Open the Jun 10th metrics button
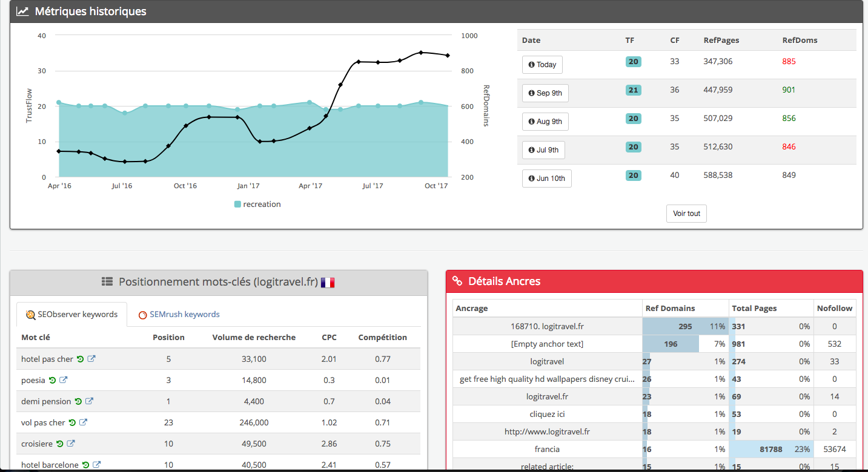Image resolution: width=868 pixels, height=472 pixels. (x=547, y=179)
